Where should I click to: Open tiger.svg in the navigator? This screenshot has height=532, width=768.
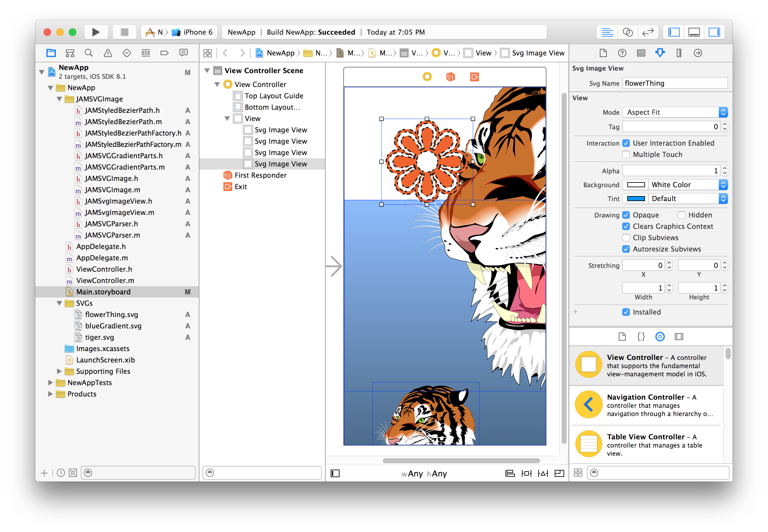pyautogui.click(x=99, y=337)
